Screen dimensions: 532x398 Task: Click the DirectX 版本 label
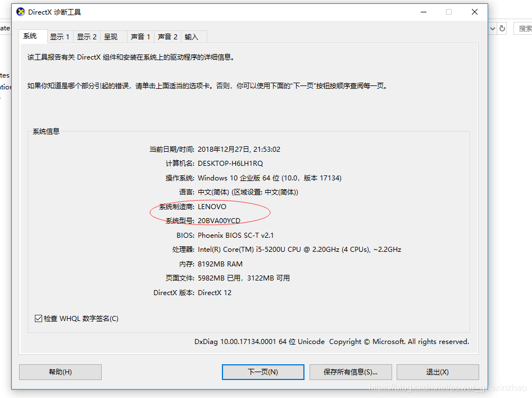(x=174, y=293)
